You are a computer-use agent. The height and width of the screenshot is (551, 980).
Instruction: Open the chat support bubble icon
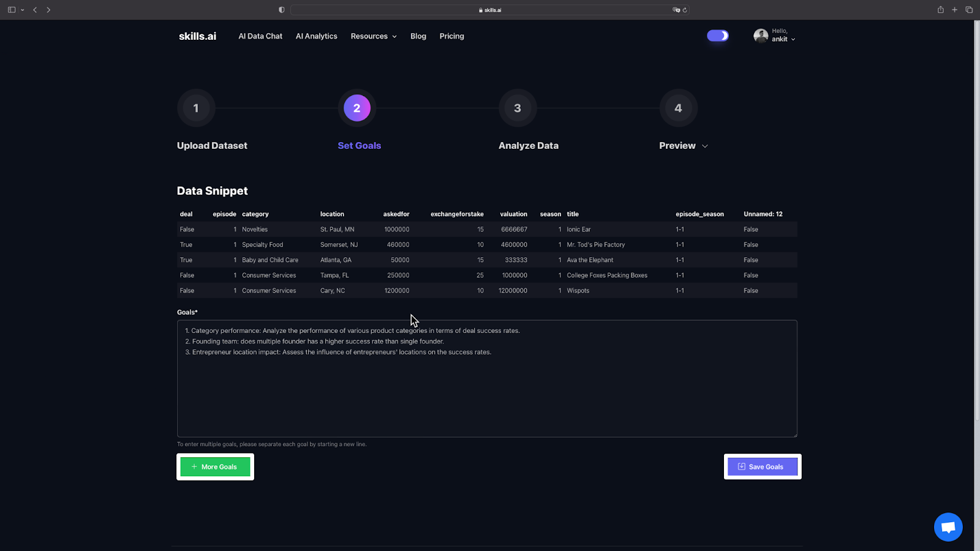click(948, 527)
